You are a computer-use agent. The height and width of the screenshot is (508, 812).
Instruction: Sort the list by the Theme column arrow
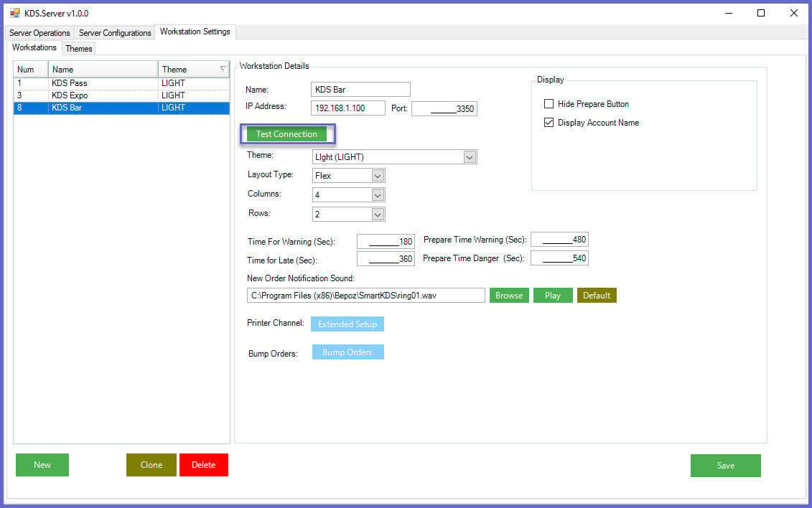223,69
